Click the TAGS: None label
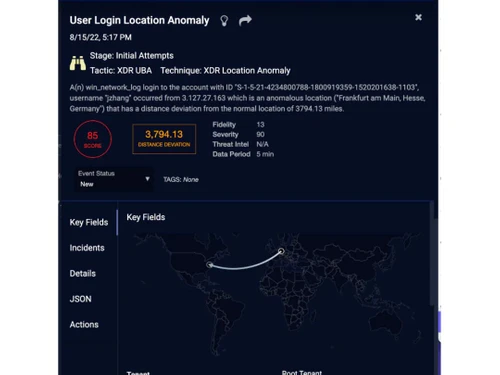 click(x=181, y=180)
